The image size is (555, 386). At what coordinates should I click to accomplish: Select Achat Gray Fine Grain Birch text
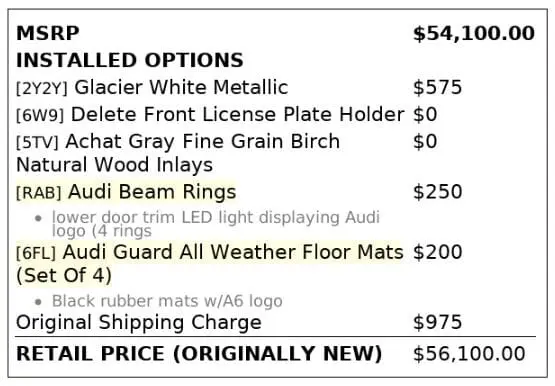click(203, 142)
